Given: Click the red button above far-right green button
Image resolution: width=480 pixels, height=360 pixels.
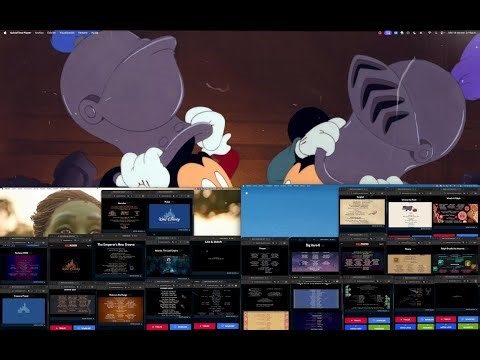Looking at the screenshot, I should point(446,319).
